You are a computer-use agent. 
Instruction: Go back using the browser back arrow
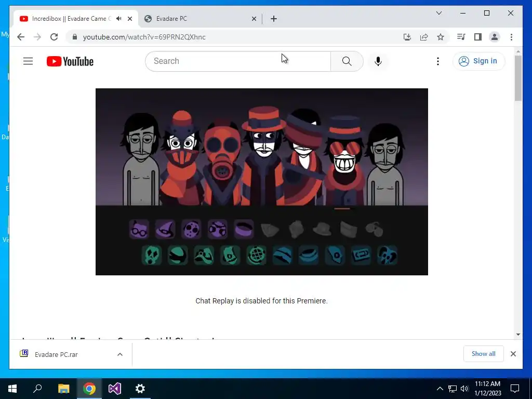pyautogui.click(x=21, y=37)
